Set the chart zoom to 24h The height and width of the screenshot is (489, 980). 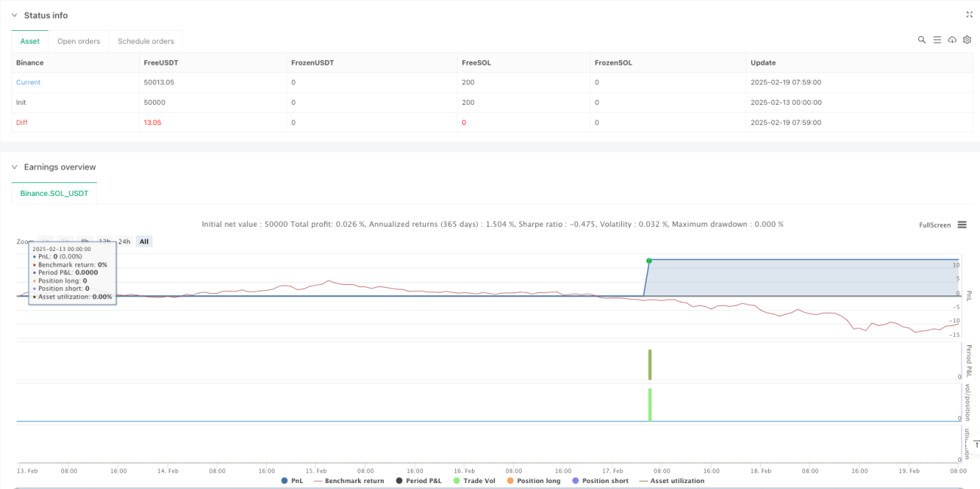coord(123,241)
